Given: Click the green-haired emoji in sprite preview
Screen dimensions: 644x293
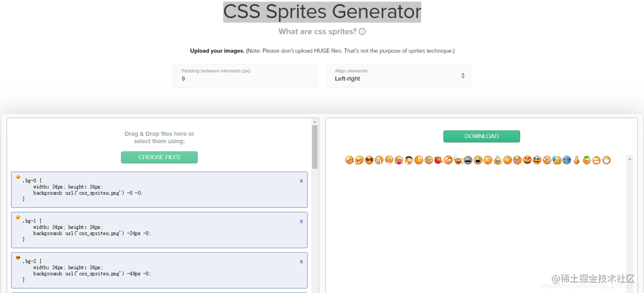Looking at the screenshot, I should (586, 160).
